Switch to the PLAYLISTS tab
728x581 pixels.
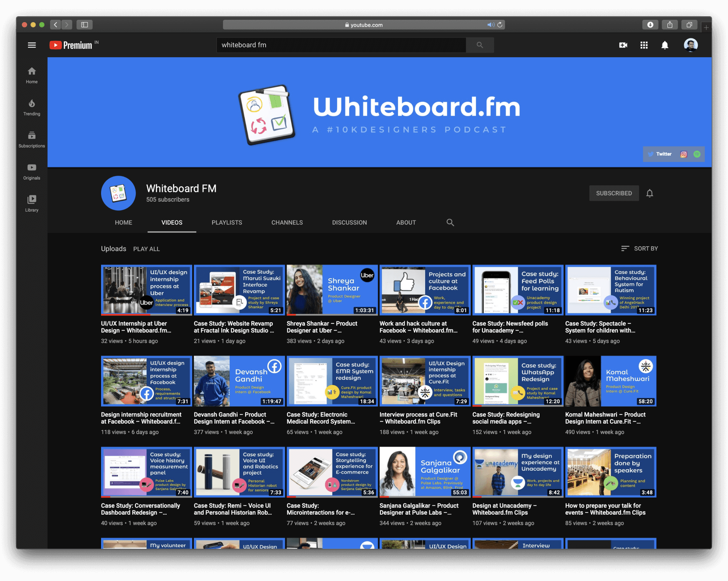point(226,222)
